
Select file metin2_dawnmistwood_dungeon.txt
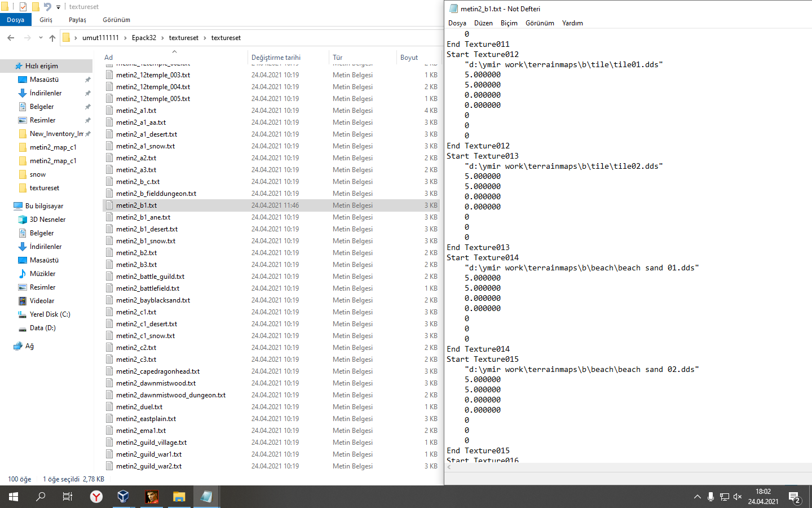point(171,395)
